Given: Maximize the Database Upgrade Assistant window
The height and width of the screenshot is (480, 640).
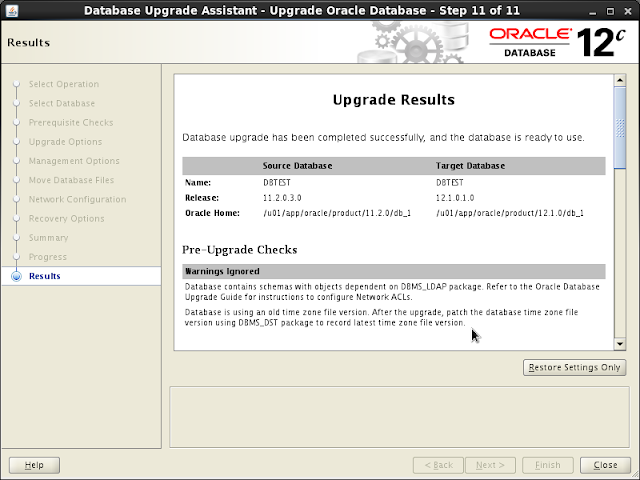Looking at the screenshot, I should pyautogui.click(x=610, y=11).
